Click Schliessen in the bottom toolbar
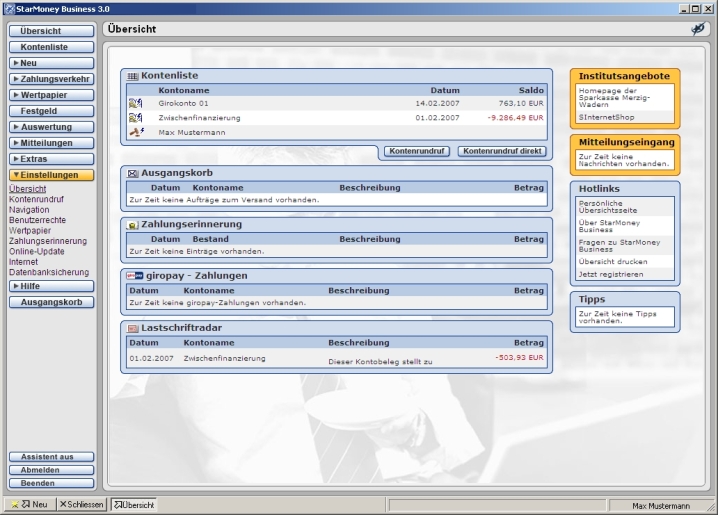 click(x=81, y=505)
